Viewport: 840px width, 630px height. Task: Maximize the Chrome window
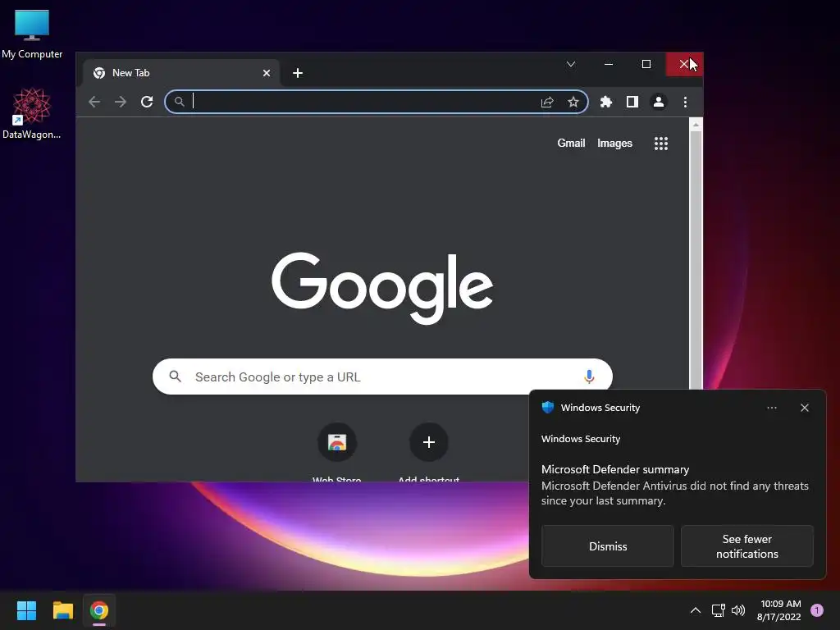(646, 64)
